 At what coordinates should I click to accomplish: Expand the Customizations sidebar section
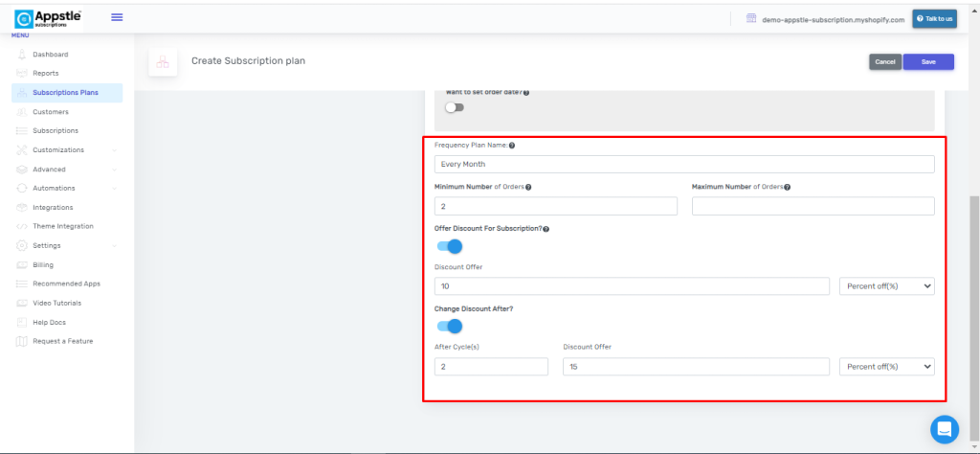coord(114,150)
